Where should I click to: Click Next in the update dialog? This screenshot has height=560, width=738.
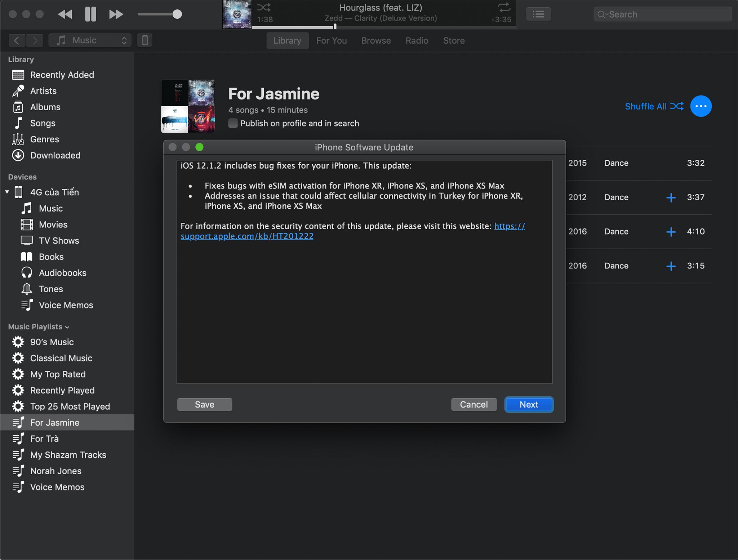tap(529, 404)
